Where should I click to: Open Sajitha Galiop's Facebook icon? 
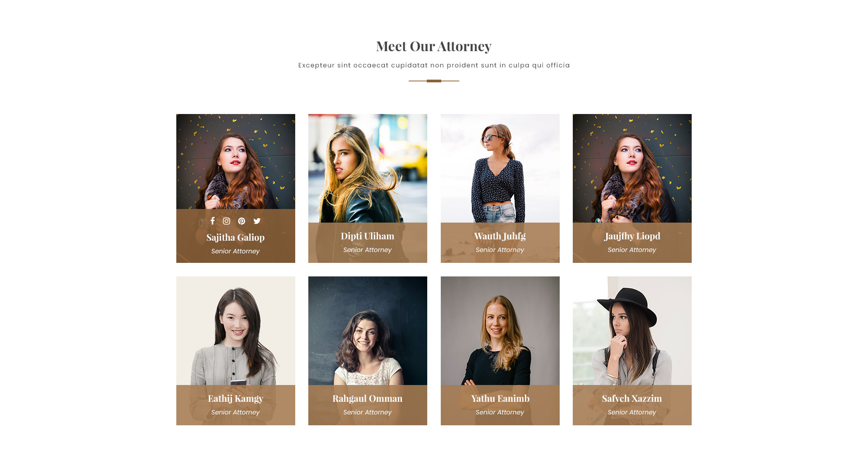[x=212, y=221]
